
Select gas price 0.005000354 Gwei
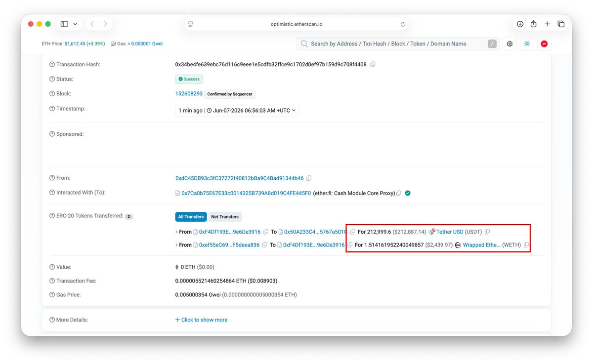coord(197,295)
